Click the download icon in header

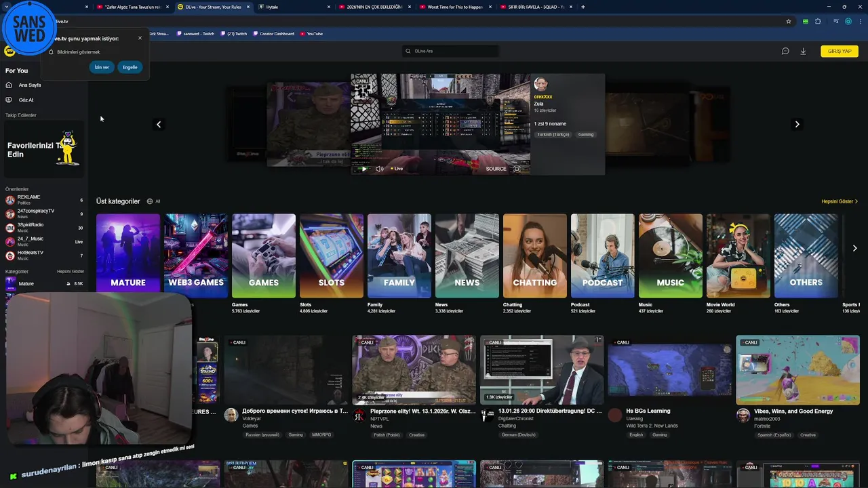[803, 51]
